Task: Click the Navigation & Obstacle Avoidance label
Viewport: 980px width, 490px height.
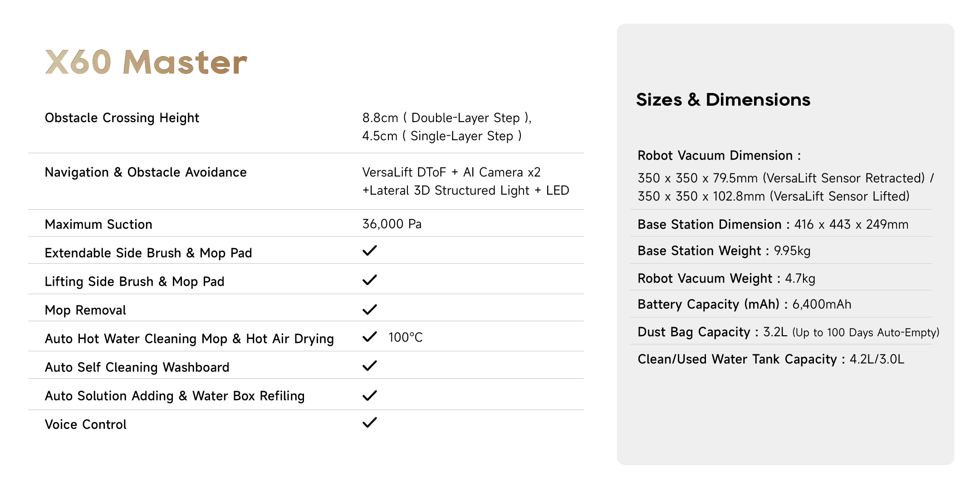Action: point(146,172)
